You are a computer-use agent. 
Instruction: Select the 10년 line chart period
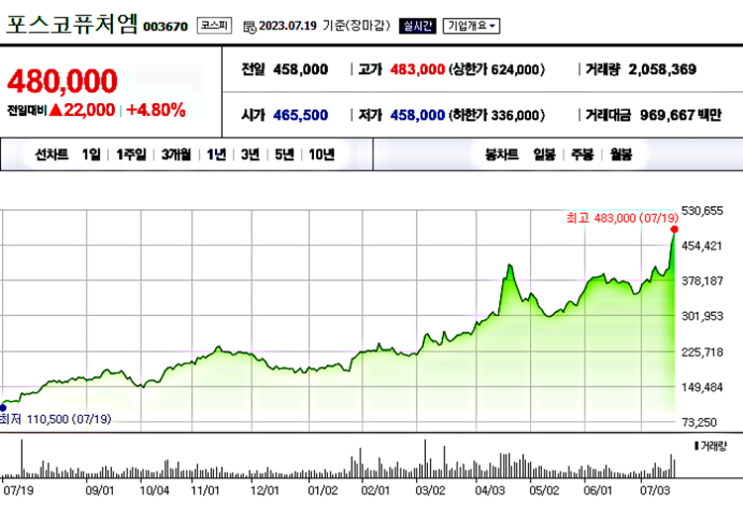point(322,154)
